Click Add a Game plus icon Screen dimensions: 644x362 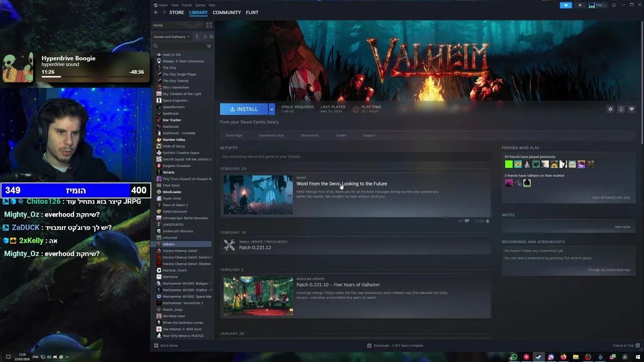[x=156, y=345]
